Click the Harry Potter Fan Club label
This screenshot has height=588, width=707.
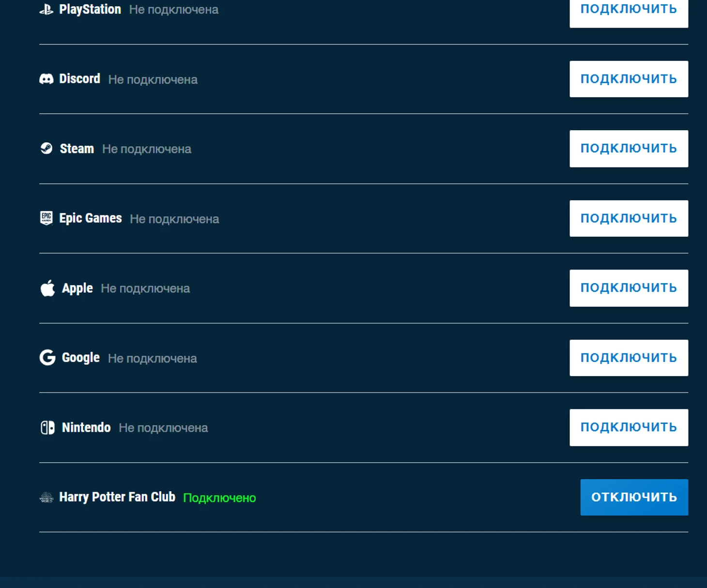(x=117, y=497)
